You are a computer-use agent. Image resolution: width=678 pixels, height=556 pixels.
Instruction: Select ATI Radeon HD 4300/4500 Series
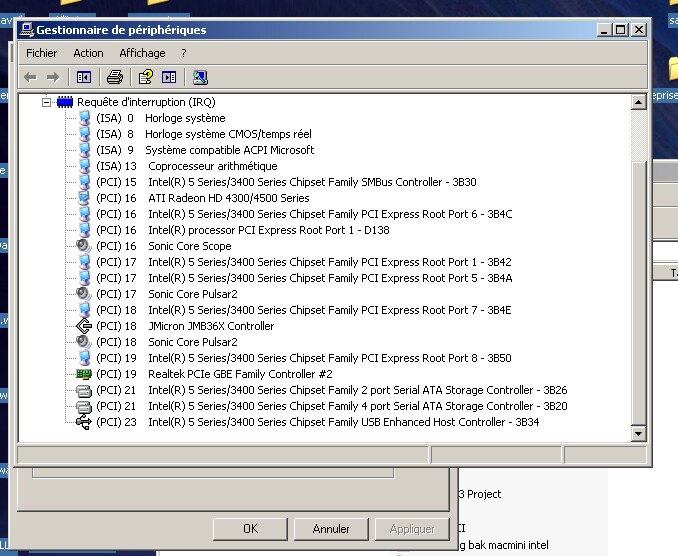click(229, 198)
